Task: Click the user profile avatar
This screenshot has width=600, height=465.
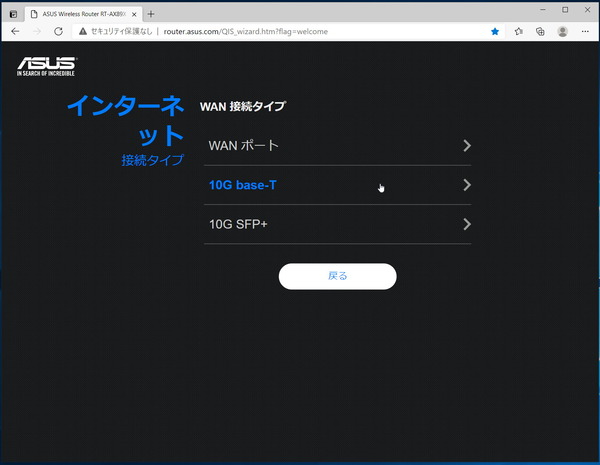Action: coord(562,32)
